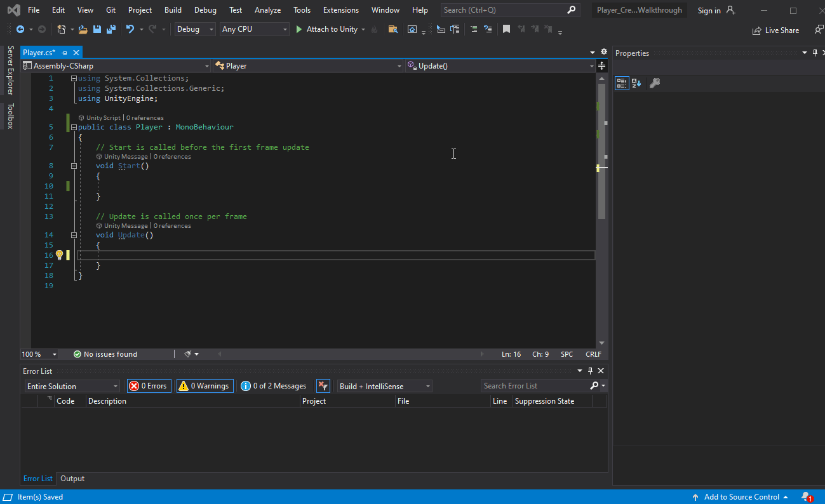Expand the Entire Solution scope dropdown
Screen dimensions: 825x504
click(72, 386)
